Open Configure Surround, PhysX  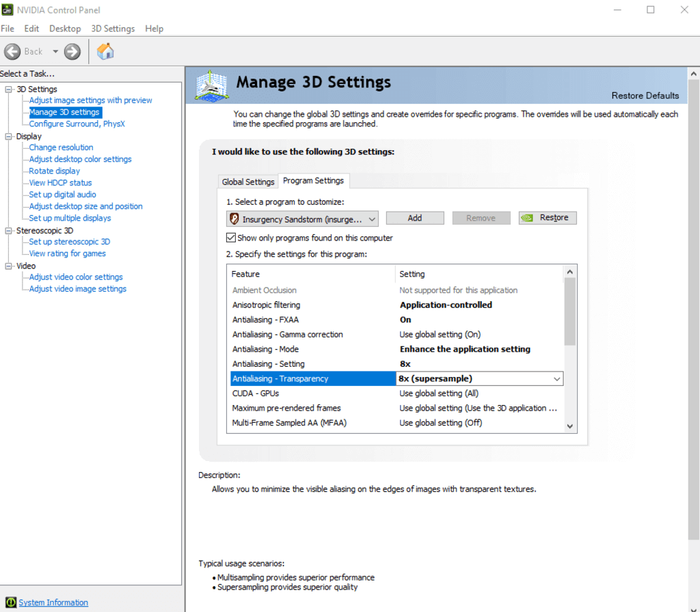click(x=77, y=124)
